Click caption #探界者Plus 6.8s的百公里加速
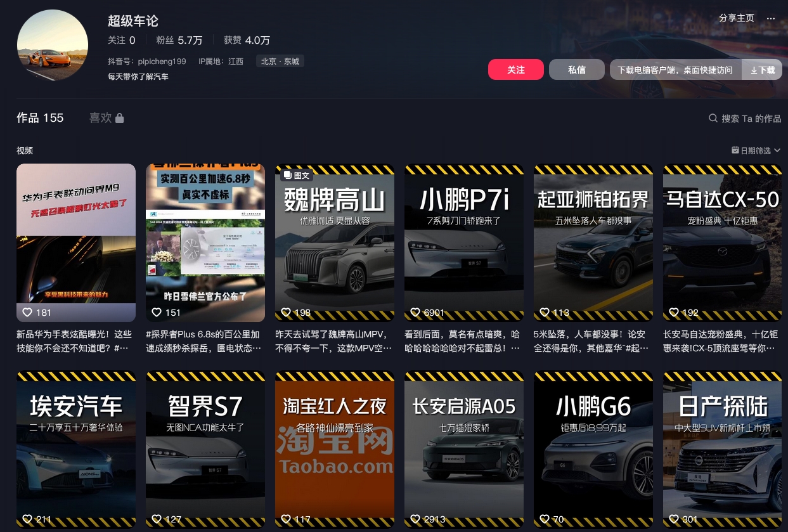Image resolution: width=788 pixels, height=532 pixels. [x=203, y=341]
